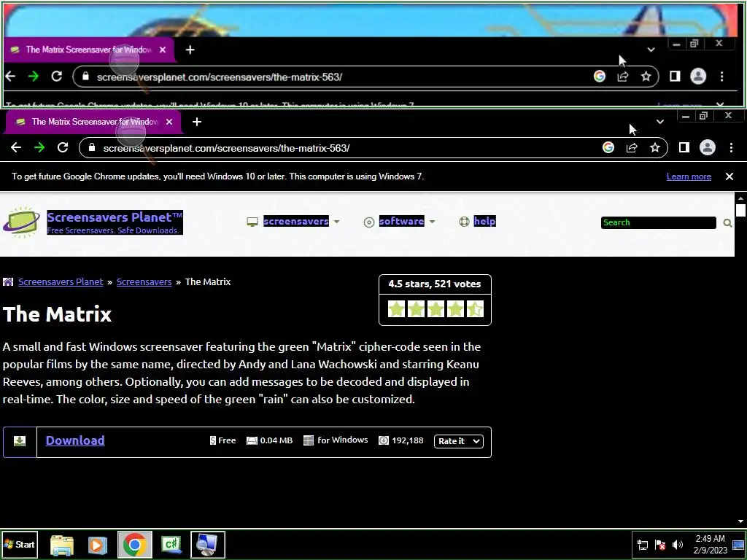
Task: Share page icon in rear address bar
Action: tap(623, 76)
